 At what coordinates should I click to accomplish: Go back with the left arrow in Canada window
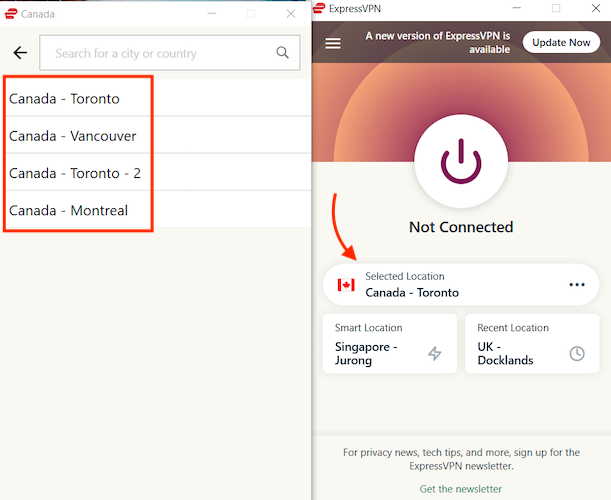pos(20,53)
